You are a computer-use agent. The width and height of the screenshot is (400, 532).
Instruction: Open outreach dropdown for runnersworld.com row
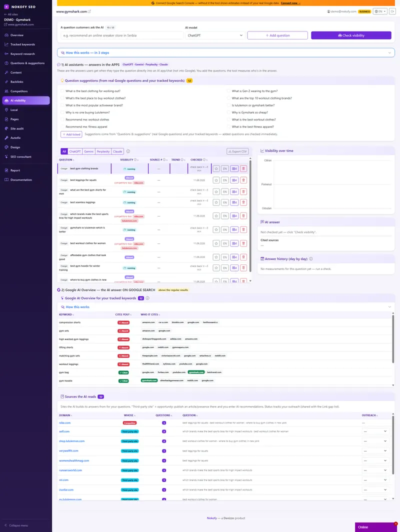(x=375, y=470)
